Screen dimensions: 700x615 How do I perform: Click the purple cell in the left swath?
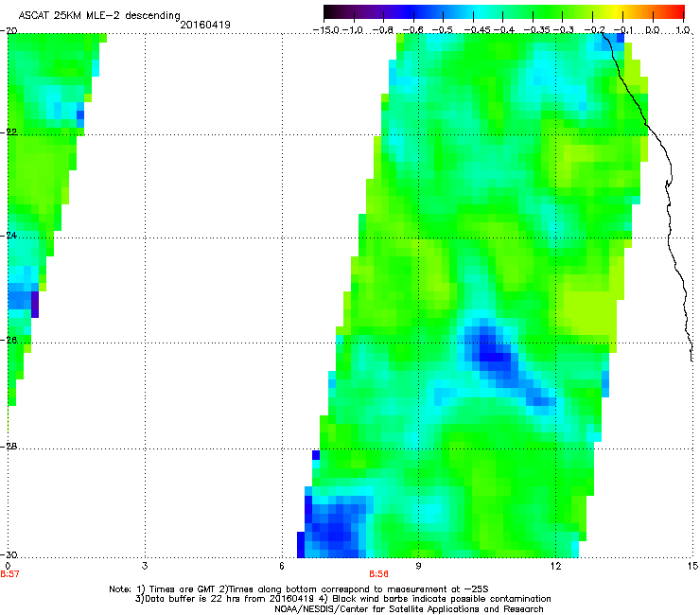(x=35, y=304)
